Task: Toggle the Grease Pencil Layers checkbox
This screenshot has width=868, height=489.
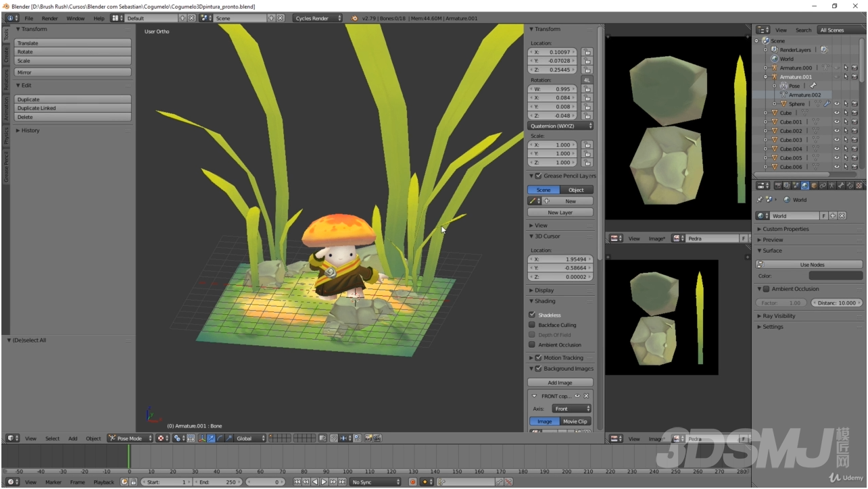Action: [538, 176]
